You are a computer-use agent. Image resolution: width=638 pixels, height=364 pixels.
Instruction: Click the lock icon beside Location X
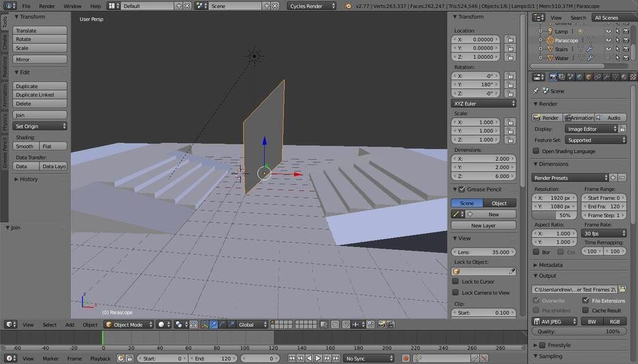[x=510, y=40]
